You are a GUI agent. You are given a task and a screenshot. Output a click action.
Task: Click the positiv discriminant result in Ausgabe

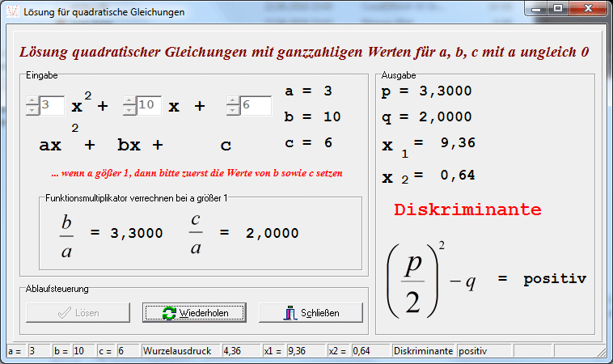(555, 279)
